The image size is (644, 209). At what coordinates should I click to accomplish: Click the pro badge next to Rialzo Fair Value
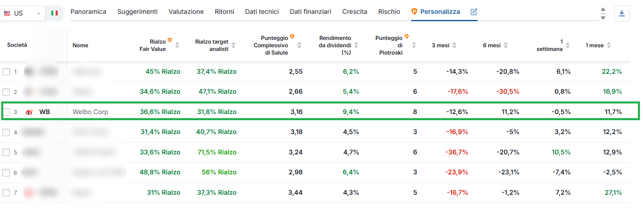tap(170, 40)
